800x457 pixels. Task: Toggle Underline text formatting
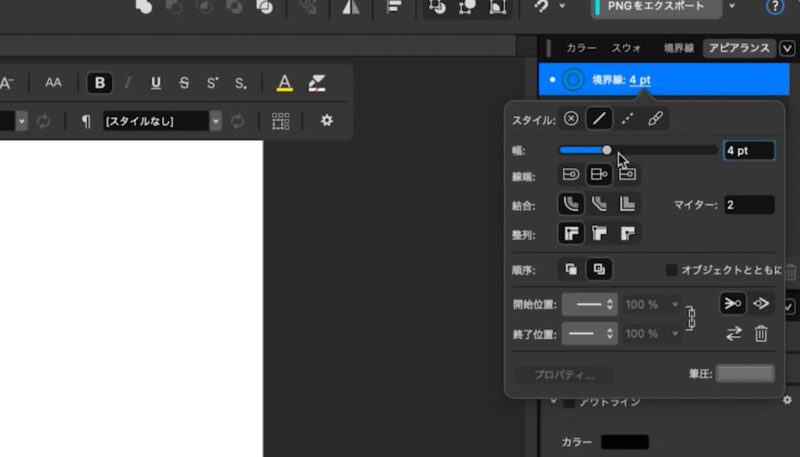click(x=156, y=83)
